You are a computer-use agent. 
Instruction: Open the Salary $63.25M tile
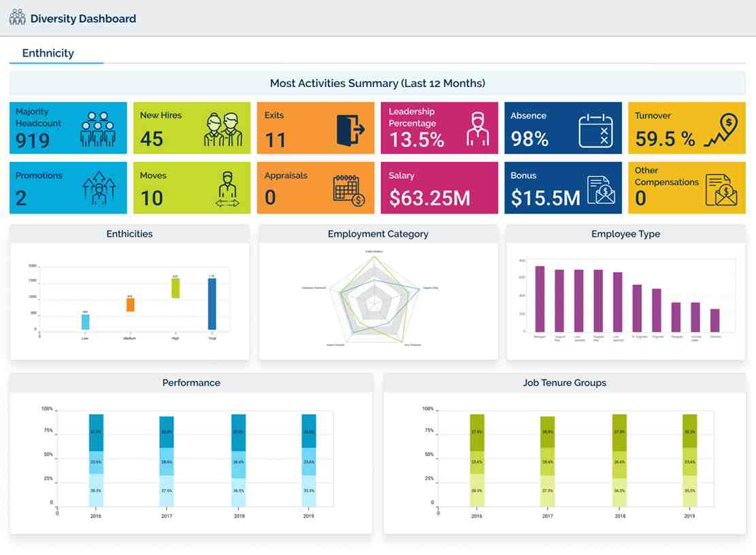(x=439, y=188)
